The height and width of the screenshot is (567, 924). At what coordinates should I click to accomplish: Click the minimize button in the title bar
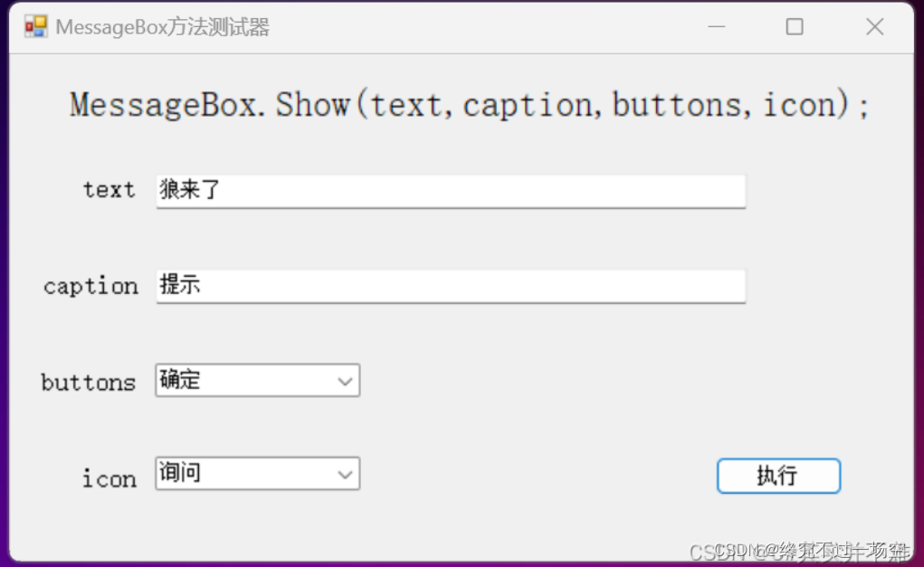pyautogui.click(x=716, y=26)
